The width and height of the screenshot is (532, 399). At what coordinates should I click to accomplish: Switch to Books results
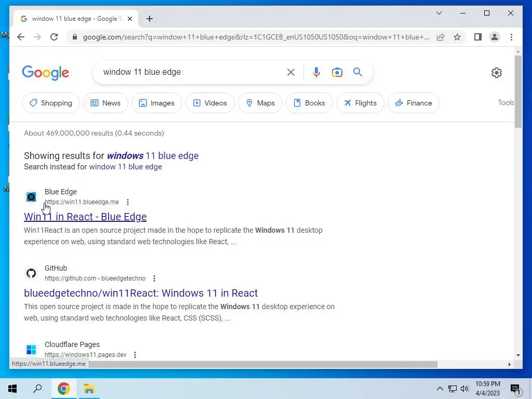pyautogui.click(x=310, y=103)
